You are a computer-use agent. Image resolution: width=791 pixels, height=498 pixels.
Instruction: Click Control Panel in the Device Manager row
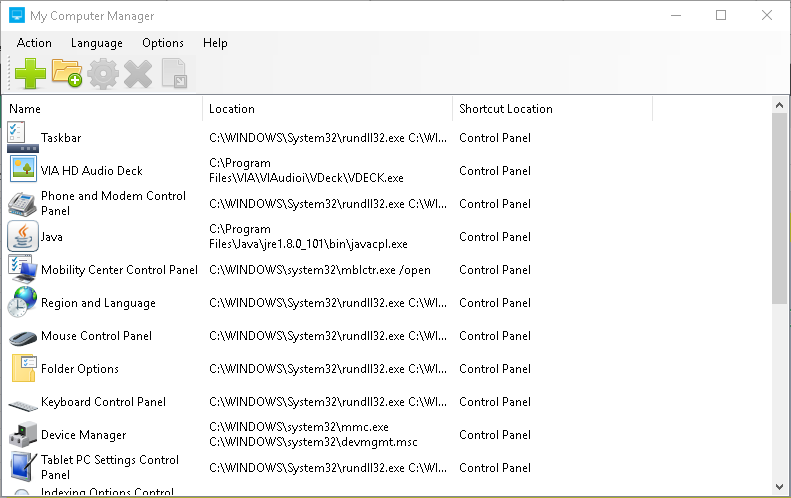(495, 435)
